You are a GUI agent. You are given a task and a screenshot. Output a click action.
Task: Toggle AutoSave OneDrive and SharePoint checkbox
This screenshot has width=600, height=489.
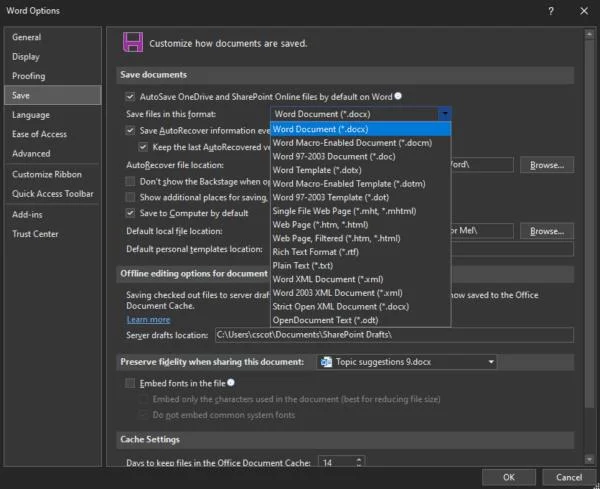pos(130,96)
